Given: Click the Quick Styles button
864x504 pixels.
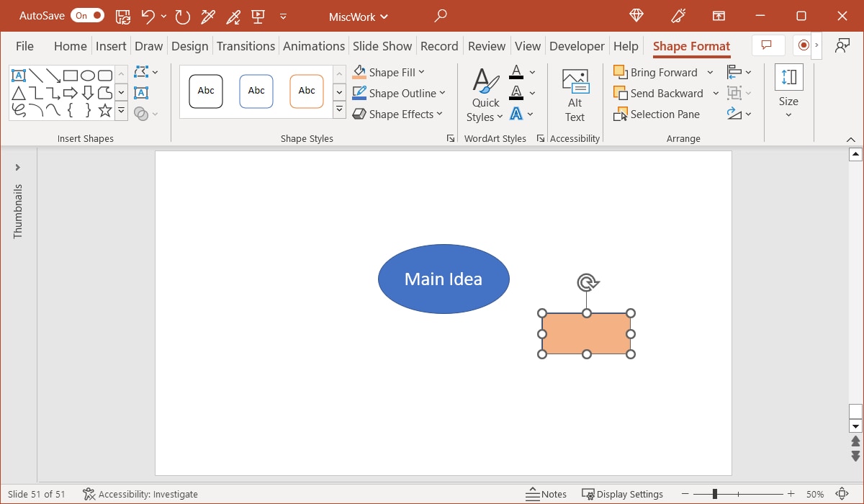Looking at the screenshot, I should tap(484, 94).
